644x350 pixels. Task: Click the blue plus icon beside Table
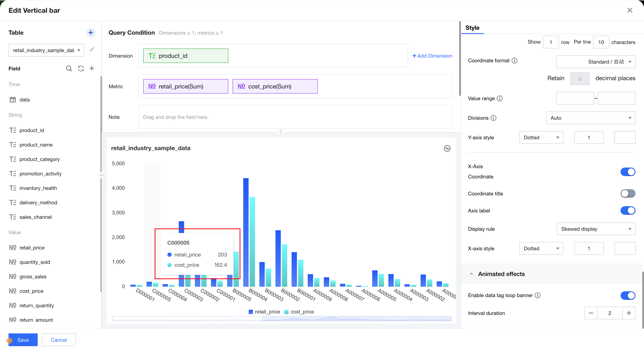(91, 33)
